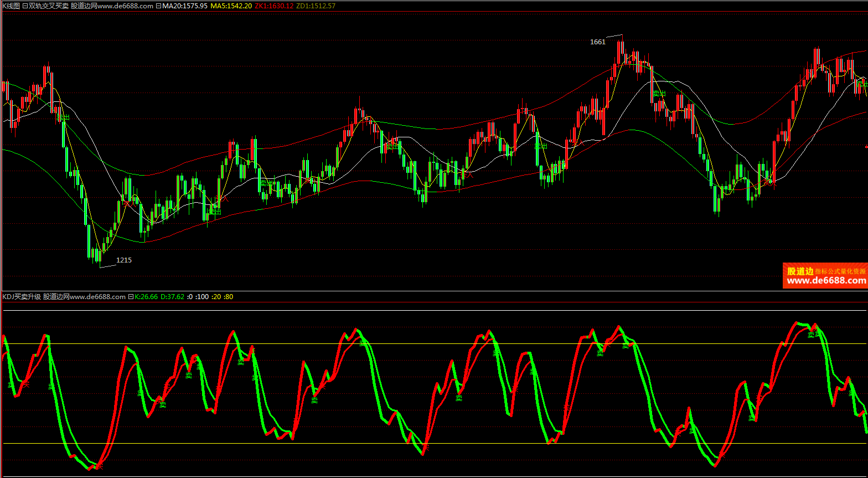Image resolution: width=868 pixels, height=478 pixels.
Task: Click the 1661 high price marker
Action: click(x=597, y=42)
